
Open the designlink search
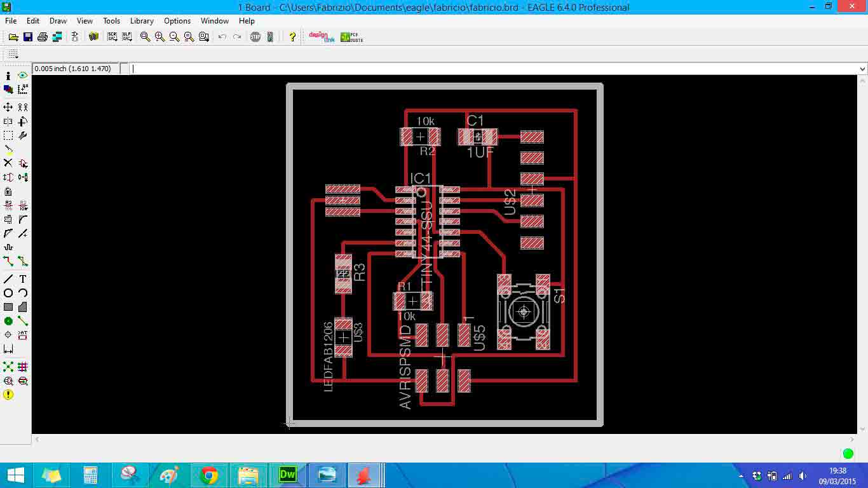[x=321, y=37]
